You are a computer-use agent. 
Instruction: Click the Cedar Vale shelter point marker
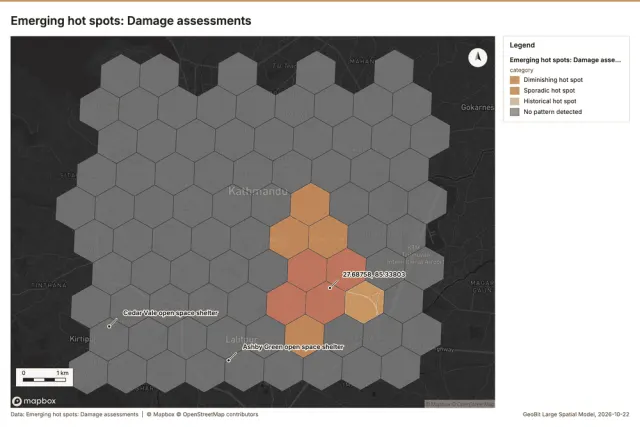coord(109,326)
